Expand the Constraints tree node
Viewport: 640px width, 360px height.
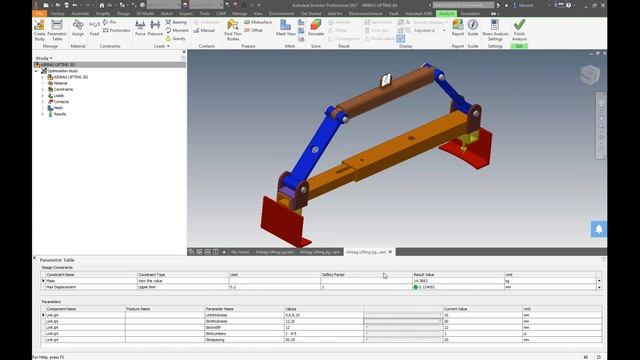[x=43, y=89]
